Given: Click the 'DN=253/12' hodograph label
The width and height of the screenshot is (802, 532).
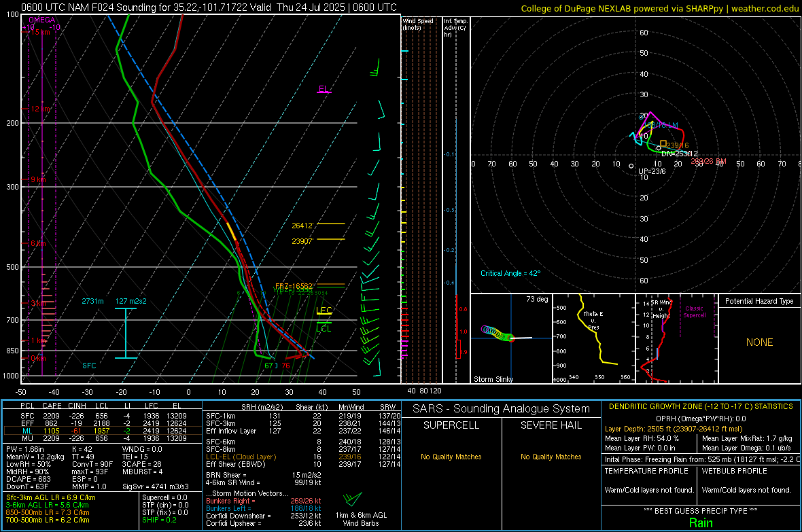Looking at the screenshot, I should pyautogui.click(x=679, y=154).
